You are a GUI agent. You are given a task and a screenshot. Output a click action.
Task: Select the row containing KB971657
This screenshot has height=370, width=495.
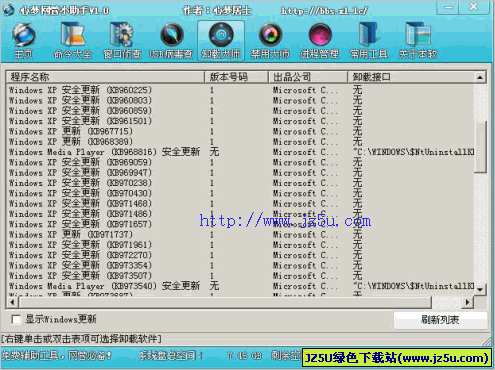pos(240,224)
